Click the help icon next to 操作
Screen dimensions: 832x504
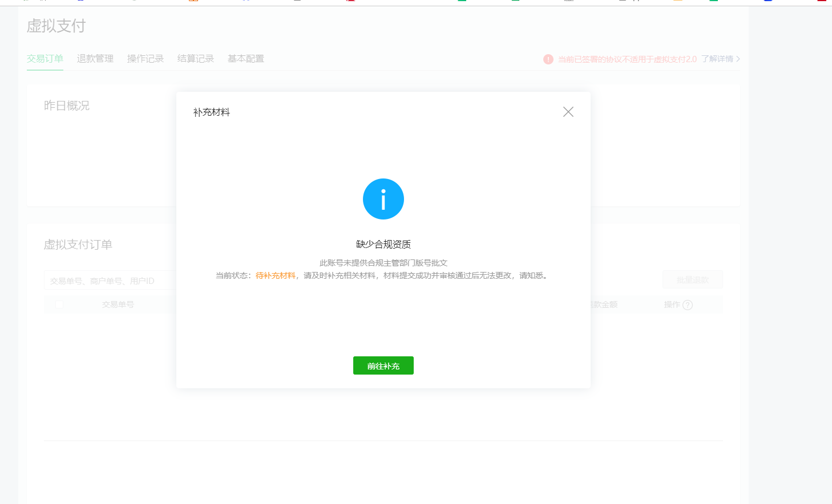688,305
